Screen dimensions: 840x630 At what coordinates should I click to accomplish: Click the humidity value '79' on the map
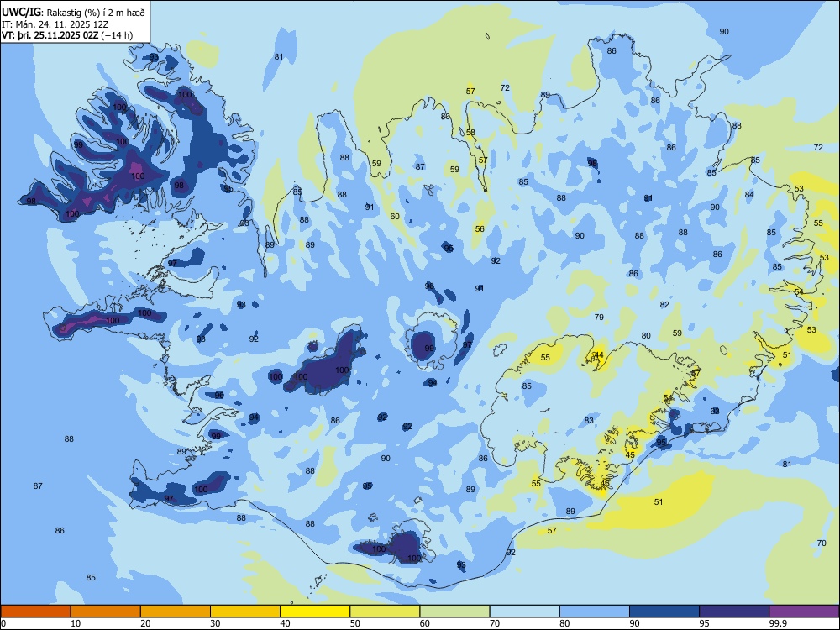599,318
